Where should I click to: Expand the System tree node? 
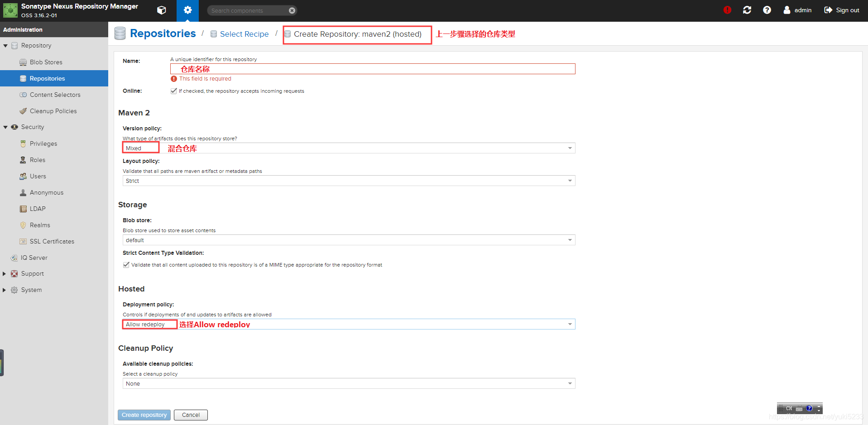(x=5, y=290)
